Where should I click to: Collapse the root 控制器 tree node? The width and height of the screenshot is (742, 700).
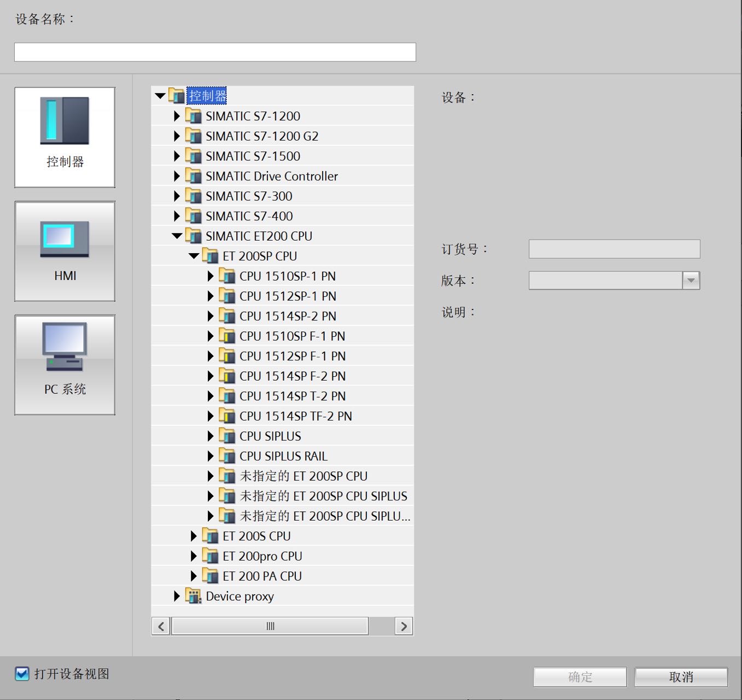click(160, 96)
